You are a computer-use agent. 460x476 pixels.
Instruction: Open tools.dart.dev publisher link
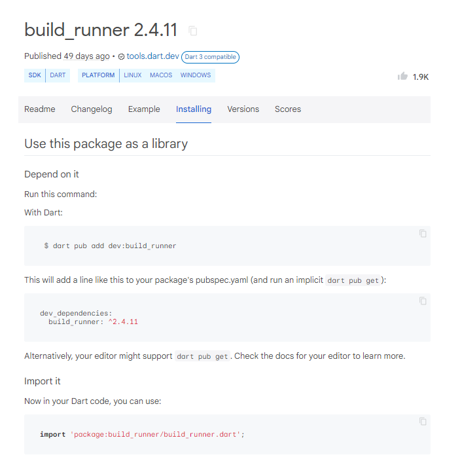(152, 56)
